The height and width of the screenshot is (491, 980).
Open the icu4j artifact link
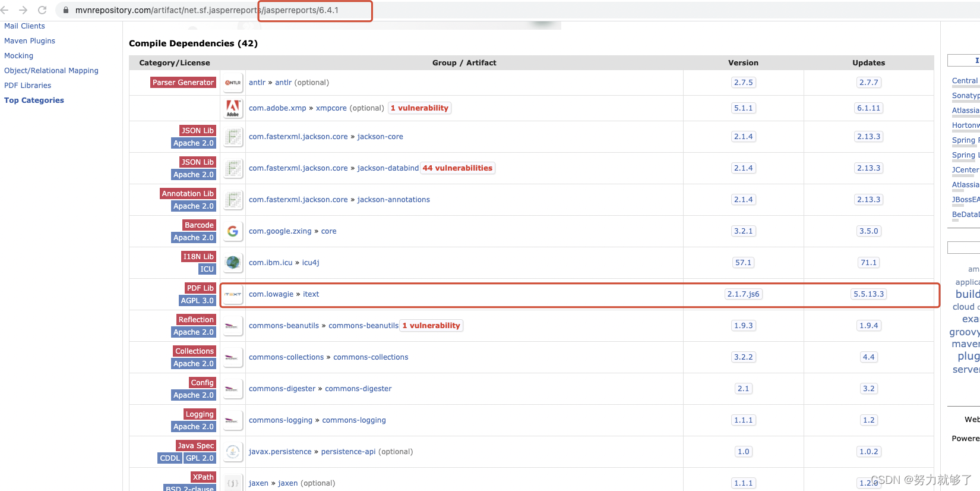311,263
